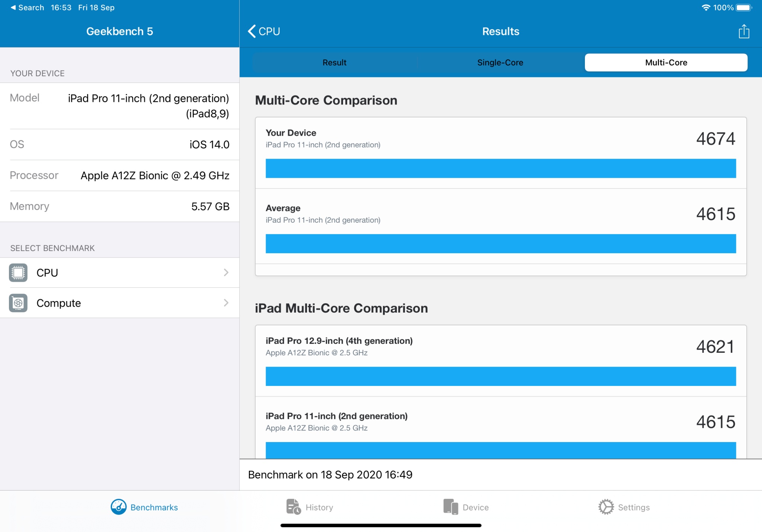
Task: Tap the CPU back button label
Action: 269,31
